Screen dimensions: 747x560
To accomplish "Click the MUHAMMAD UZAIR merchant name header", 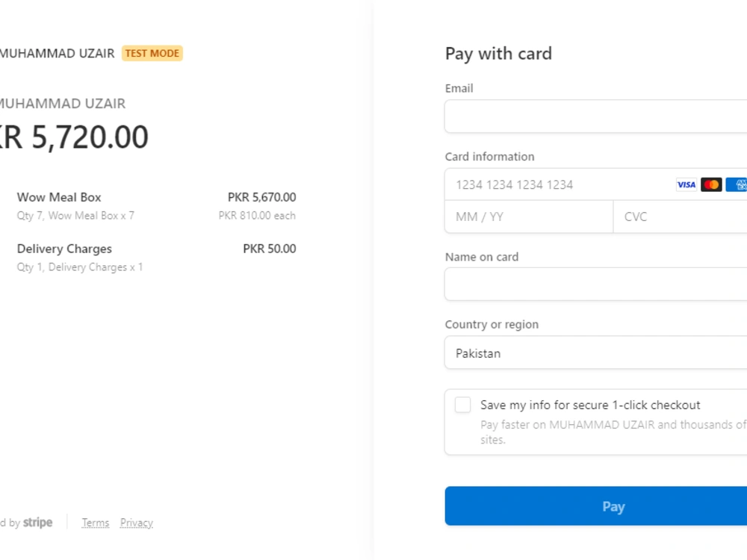I will pyautogui.click(x=58, y=53).
